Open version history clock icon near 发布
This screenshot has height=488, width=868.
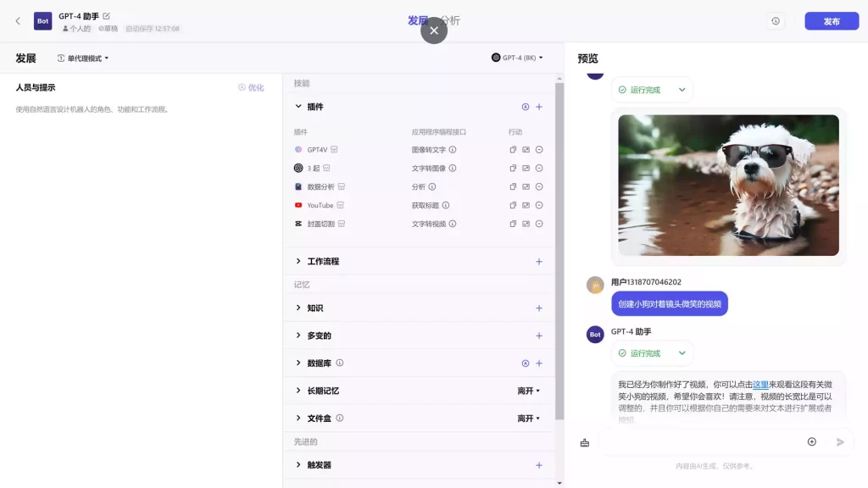pyautogui.click(x=776, y=21)
